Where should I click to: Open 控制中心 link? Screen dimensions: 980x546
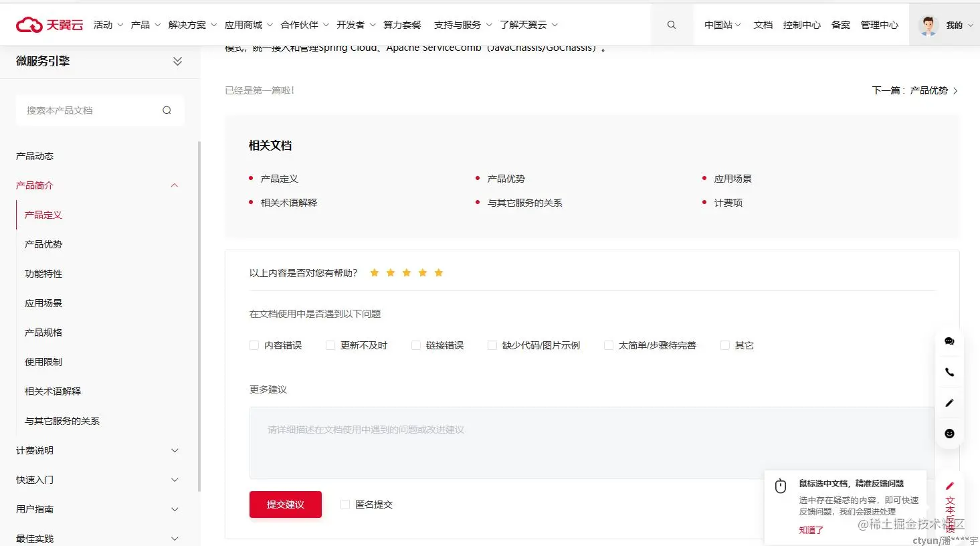[x=802, y=25]
